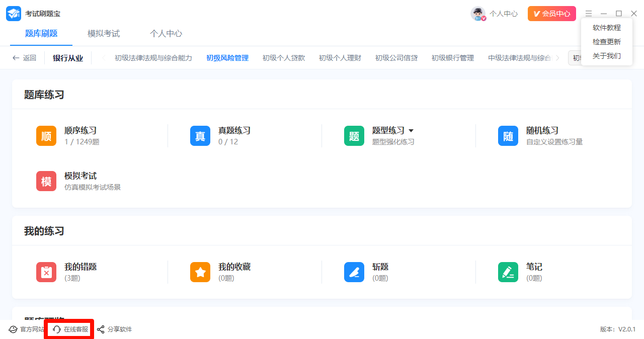Select 初级法律法规与综合能力 subject tab
This screenshot has height=339, width=644.
[x=153, y=58]
